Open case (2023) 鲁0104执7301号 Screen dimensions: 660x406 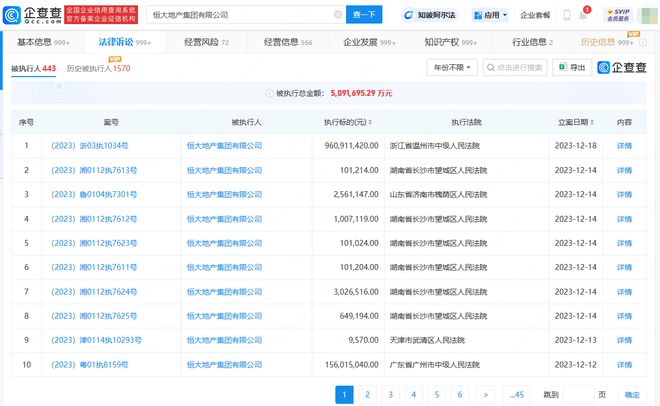pyautogui.click(x=94, y=194)
